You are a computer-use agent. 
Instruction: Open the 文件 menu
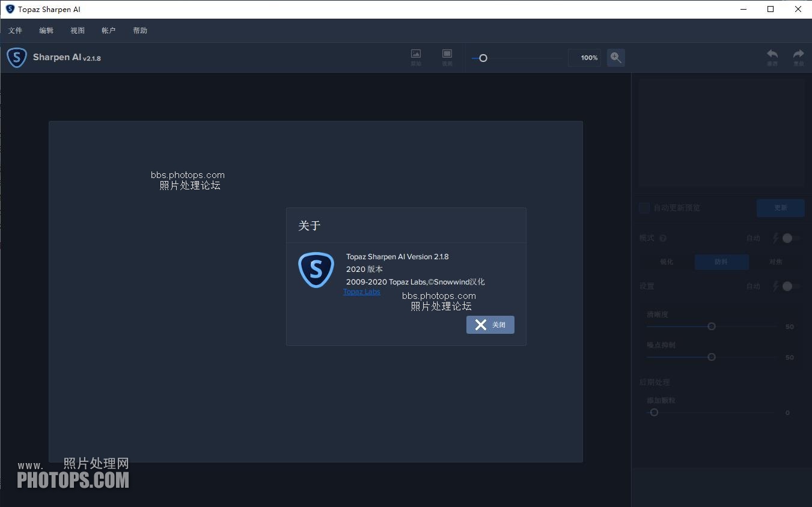tap(16, 31)
